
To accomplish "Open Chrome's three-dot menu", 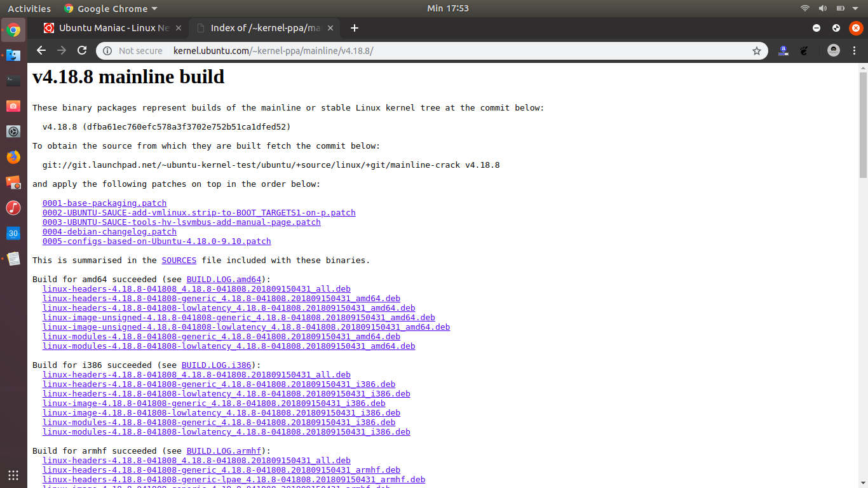I will click(855, 51).
